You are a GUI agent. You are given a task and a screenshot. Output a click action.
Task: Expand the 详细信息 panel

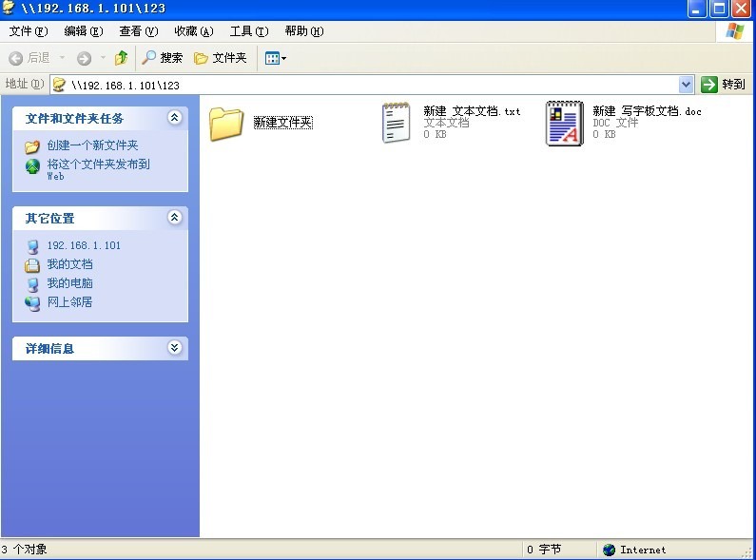coord(175,347)
